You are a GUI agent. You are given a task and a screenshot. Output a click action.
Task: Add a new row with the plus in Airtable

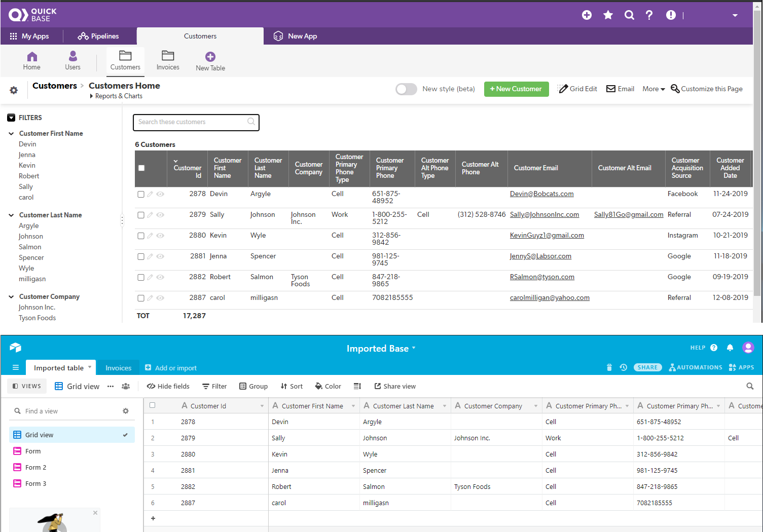point(153,518)
